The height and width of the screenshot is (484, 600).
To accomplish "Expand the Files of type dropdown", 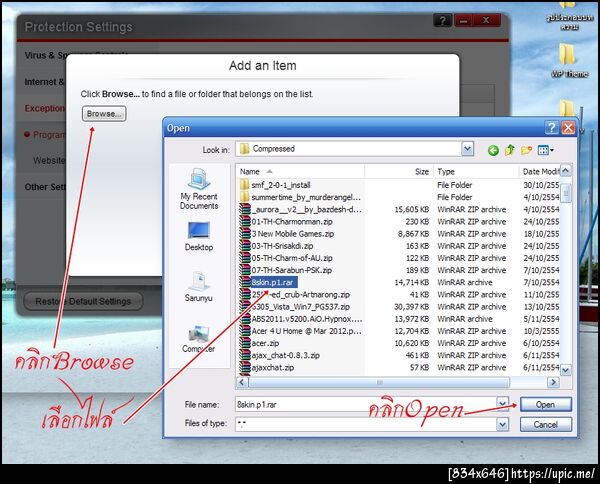I will (502, 424).
